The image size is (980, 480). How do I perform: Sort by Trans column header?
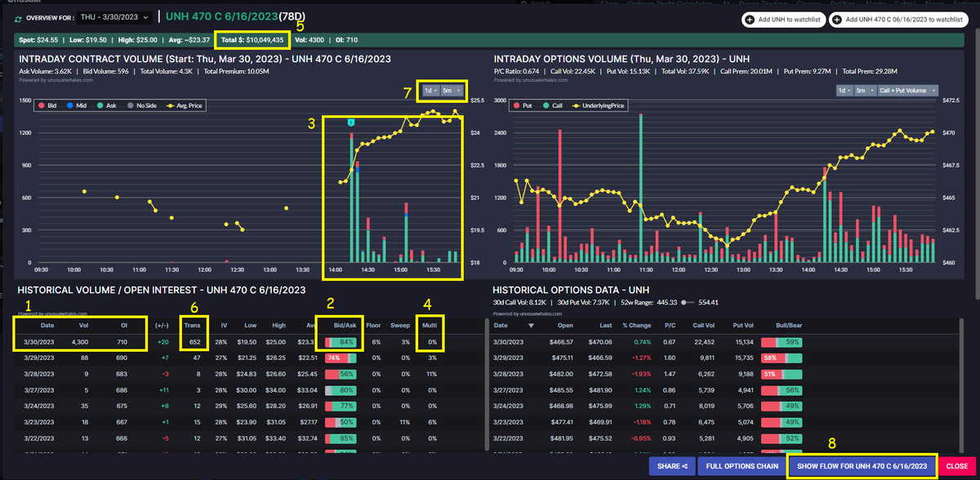(192, 324)
